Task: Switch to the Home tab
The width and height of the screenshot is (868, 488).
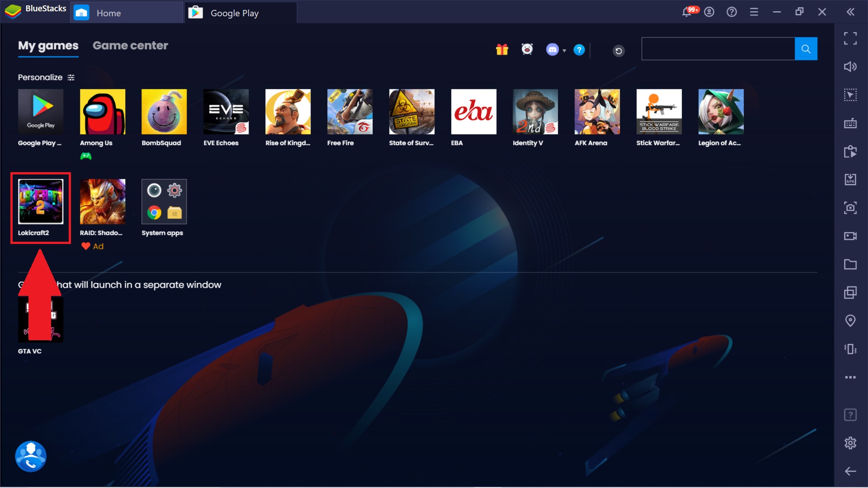Action: [127, 13]
